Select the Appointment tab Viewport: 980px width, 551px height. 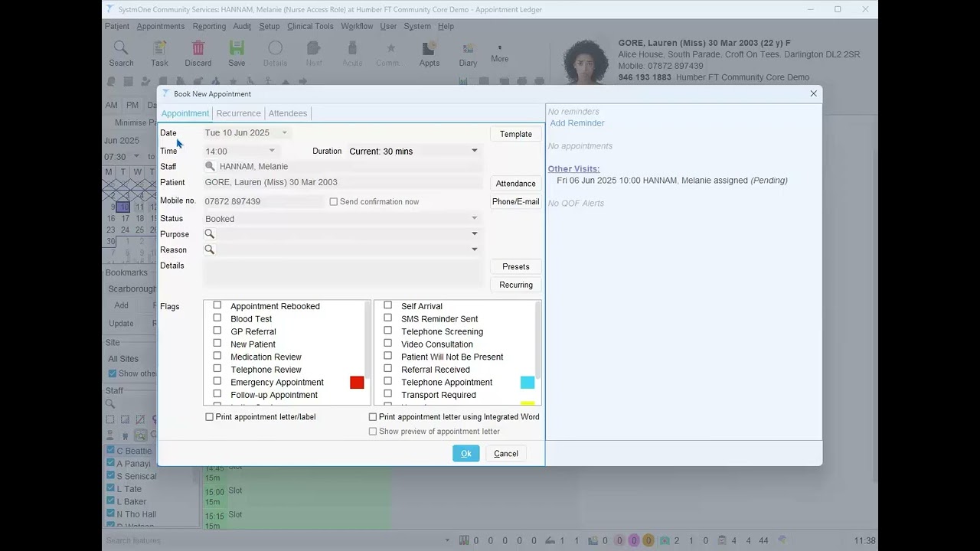point(185,113)
